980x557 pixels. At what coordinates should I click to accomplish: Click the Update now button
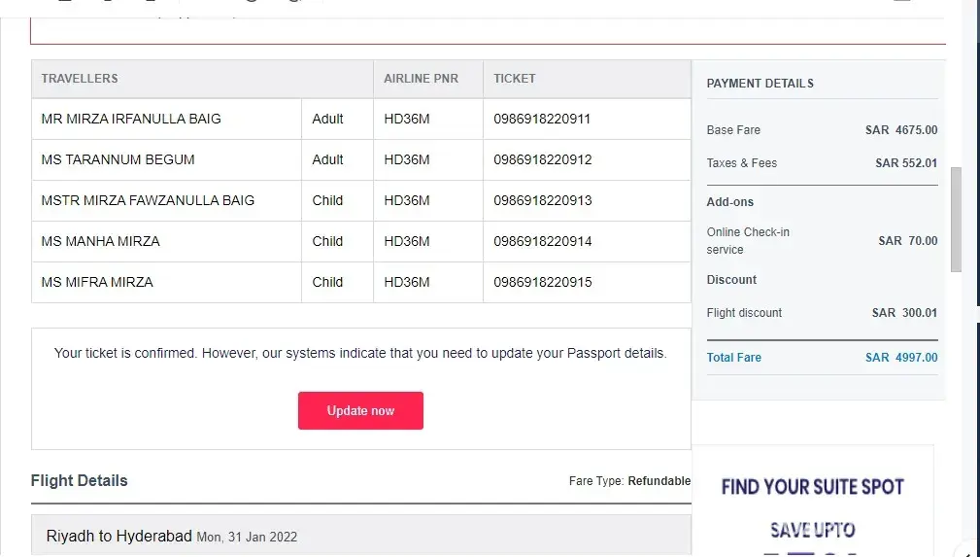(x=360, y=410)
